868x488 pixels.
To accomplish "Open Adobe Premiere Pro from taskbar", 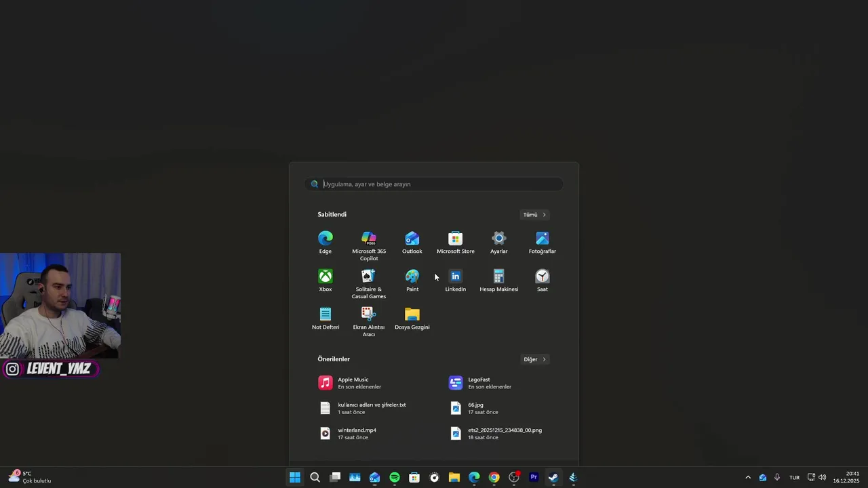I will (534, 477).
